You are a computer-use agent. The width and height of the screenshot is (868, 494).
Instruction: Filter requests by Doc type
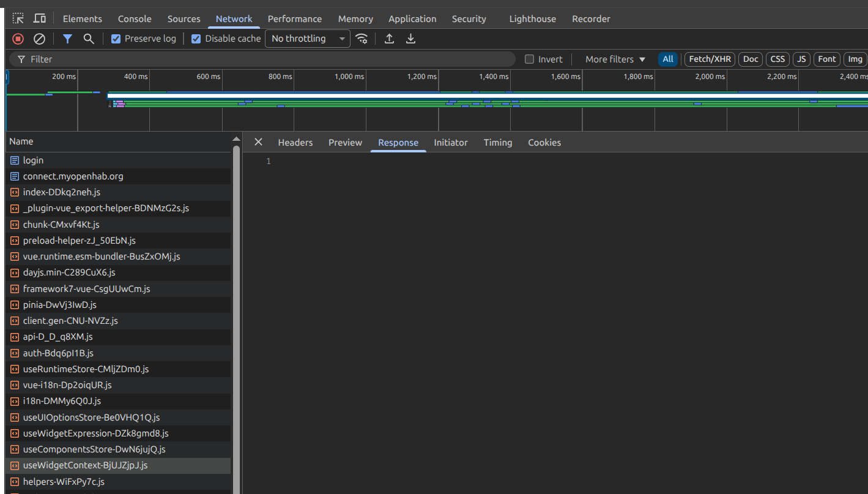click(751, 59)
